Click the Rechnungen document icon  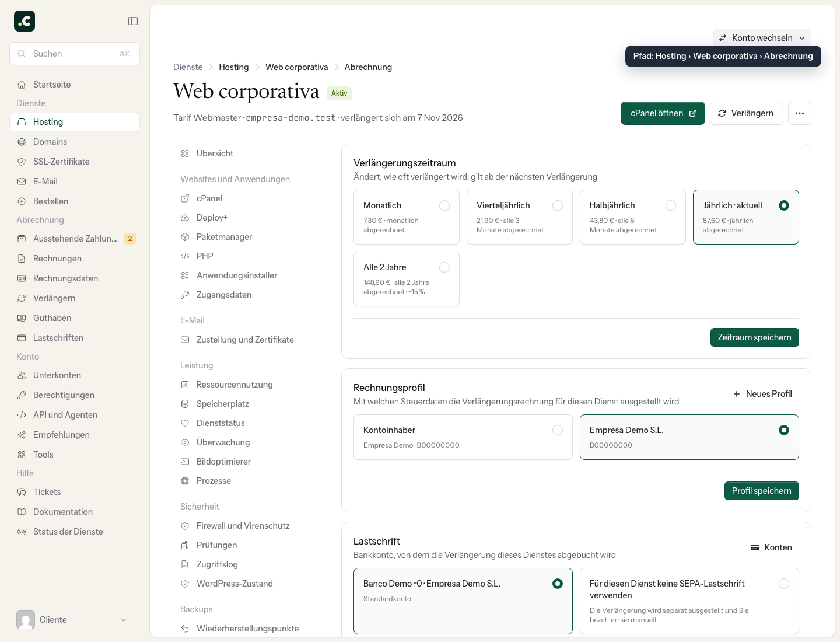(x=22, y=259)
